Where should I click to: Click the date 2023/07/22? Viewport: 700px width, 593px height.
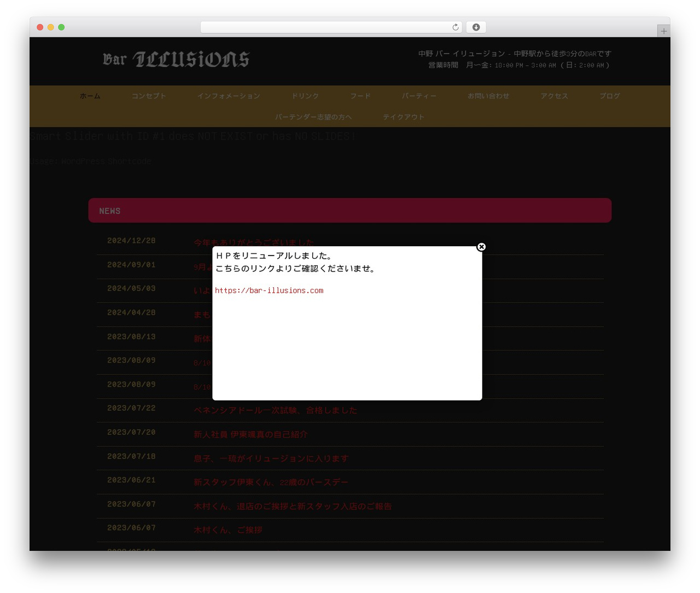click(131, 408)
